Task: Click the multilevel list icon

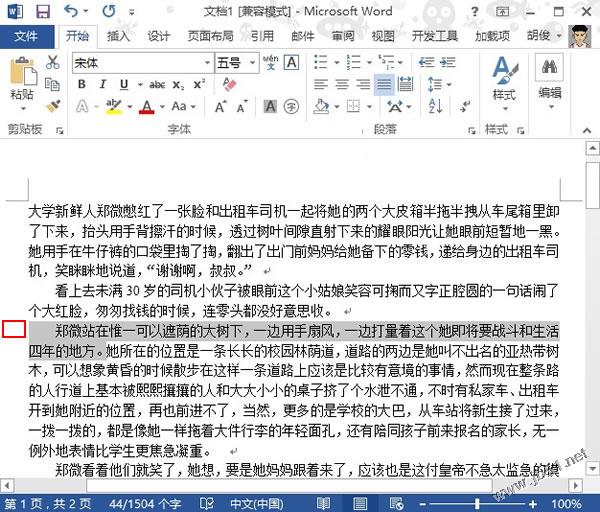Action: pyautogui.click(x=386, y=62)
